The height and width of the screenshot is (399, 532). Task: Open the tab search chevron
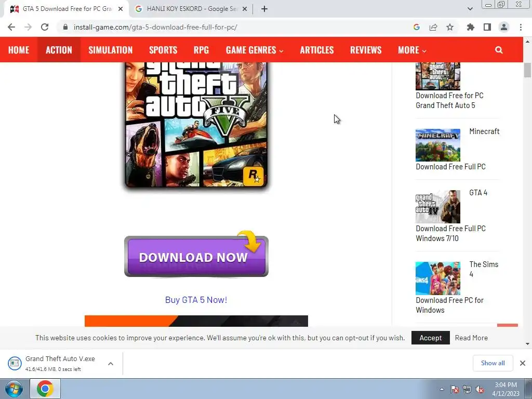point(470,9)
